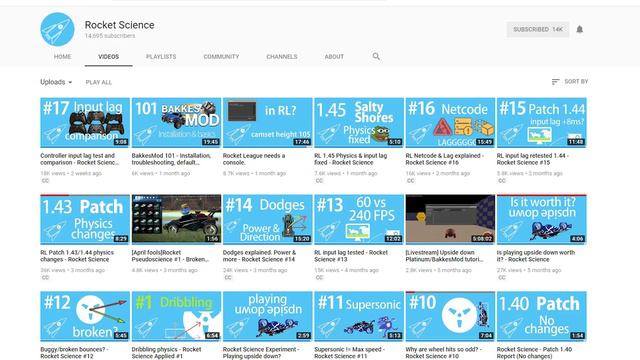Click CC badge under Dodges explained video
640x360 pixels.
(x=228, y=278)
